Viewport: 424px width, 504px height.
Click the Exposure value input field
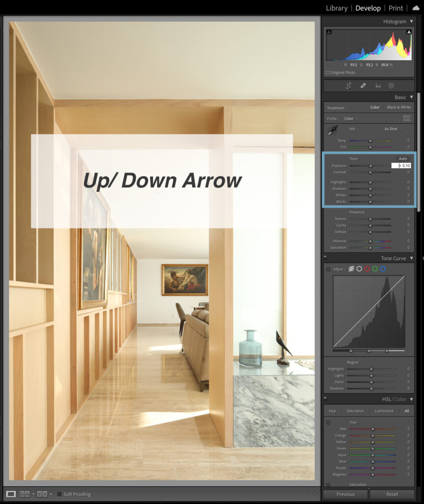pyautogui.click(x=401, y=165)
